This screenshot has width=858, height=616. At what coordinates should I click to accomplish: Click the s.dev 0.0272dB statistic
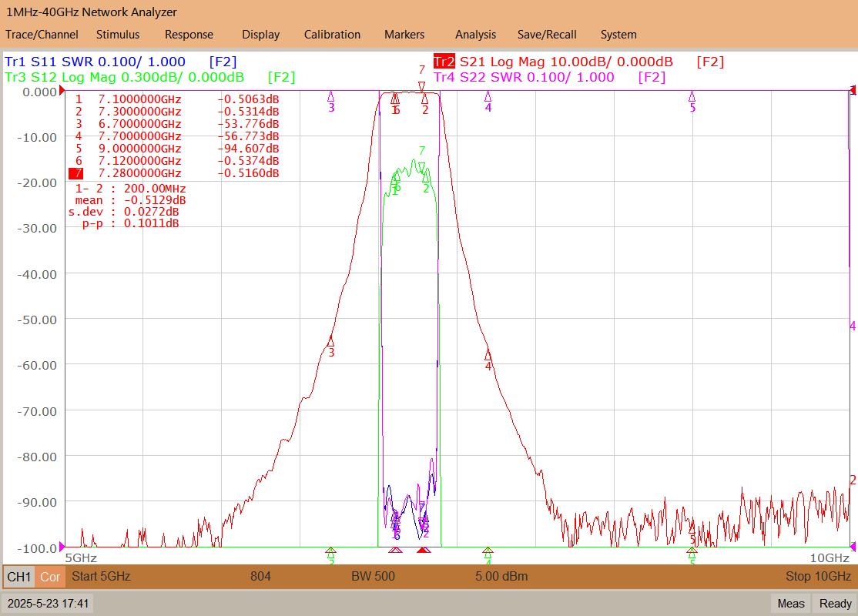[x=124, y=212]
